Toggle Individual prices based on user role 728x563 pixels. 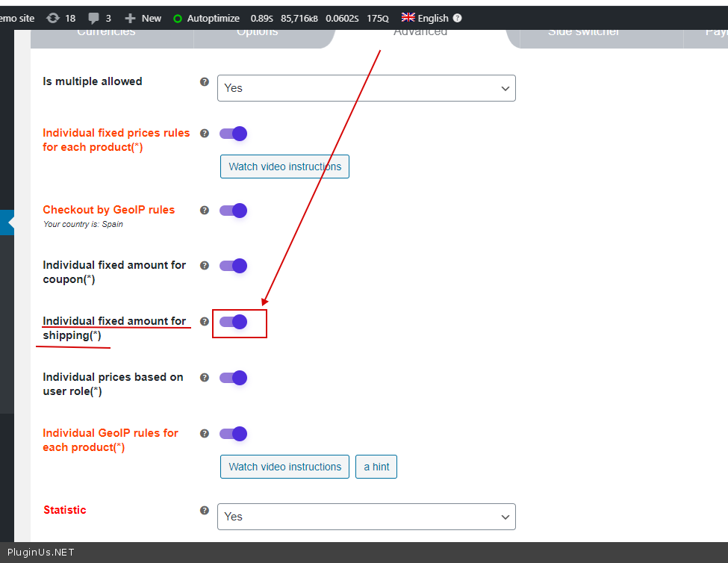[234, 378]
